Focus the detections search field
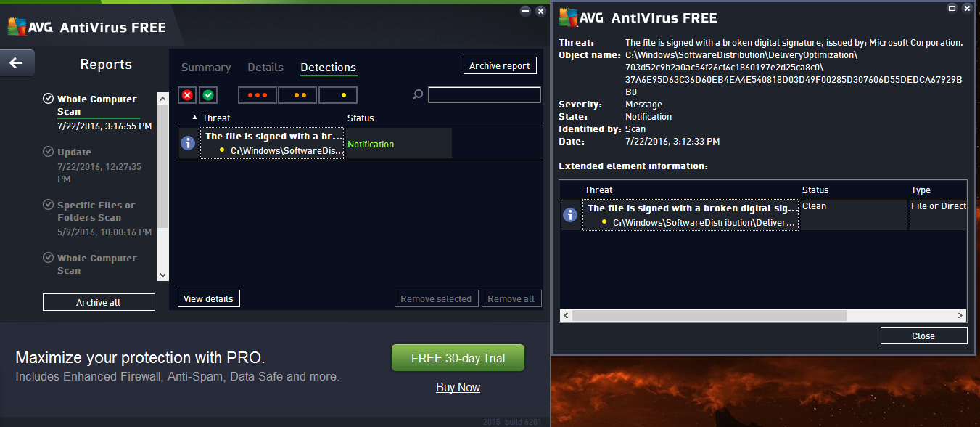 [485, 94]
